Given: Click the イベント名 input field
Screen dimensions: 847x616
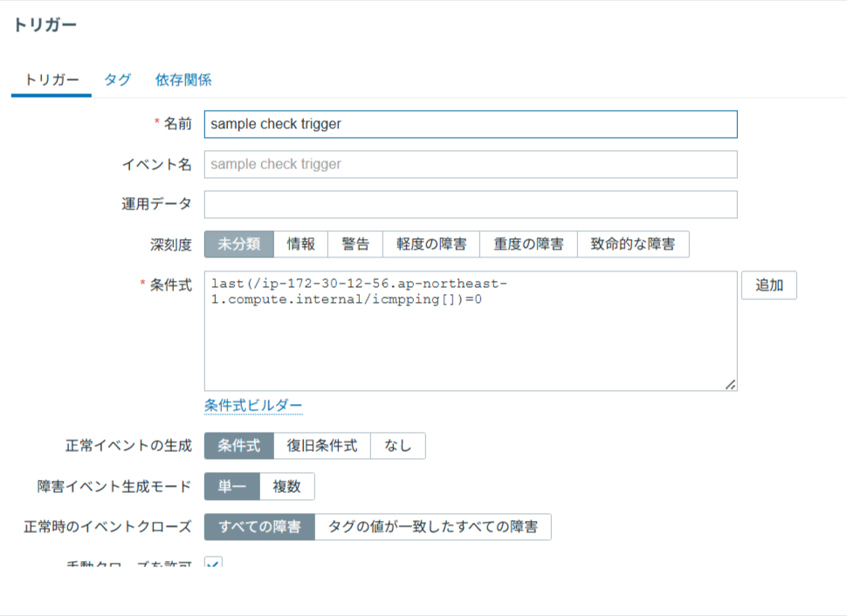Looking at the screenshot, I should pos(471,164).
